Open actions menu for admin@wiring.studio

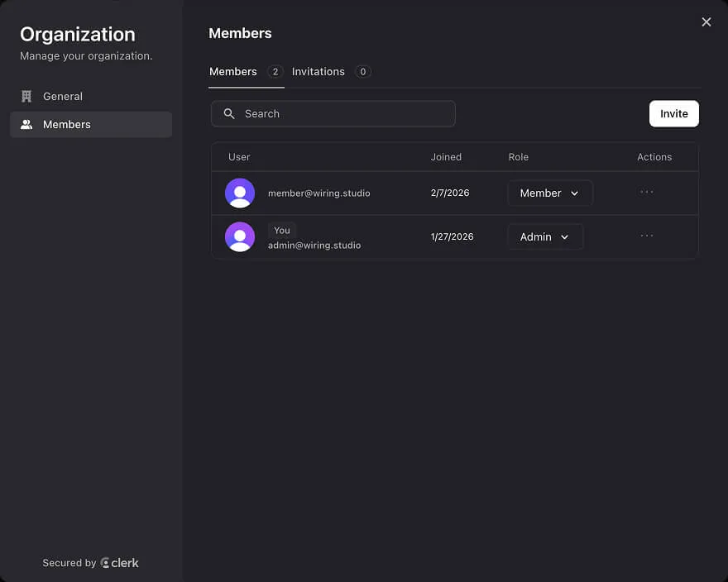click(x=646, y=236)
